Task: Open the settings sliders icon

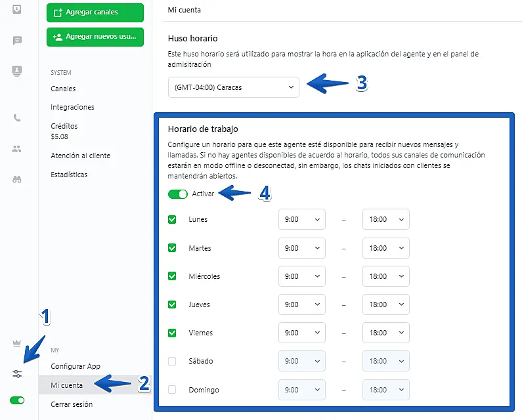Action: coord(17,373)
